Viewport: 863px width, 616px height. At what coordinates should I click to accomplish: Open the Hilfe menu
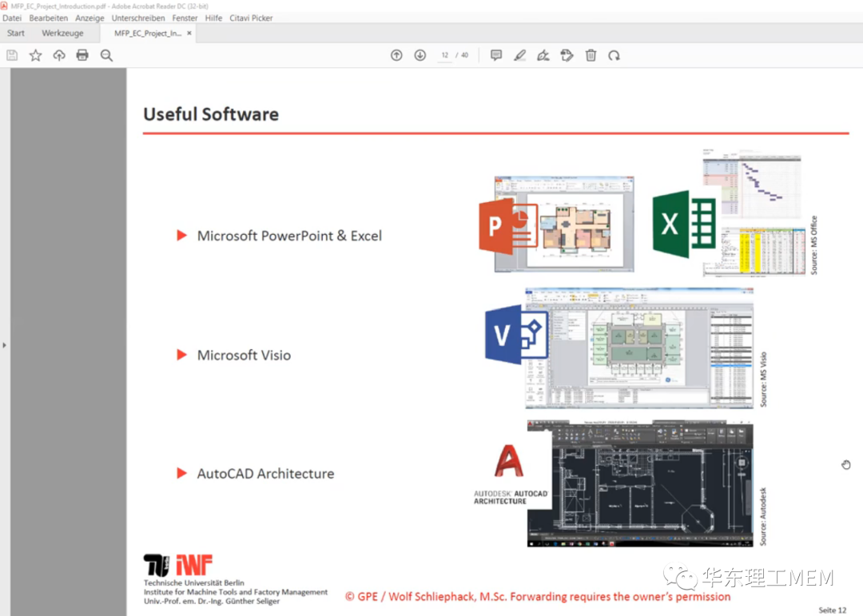coord(213,18)
